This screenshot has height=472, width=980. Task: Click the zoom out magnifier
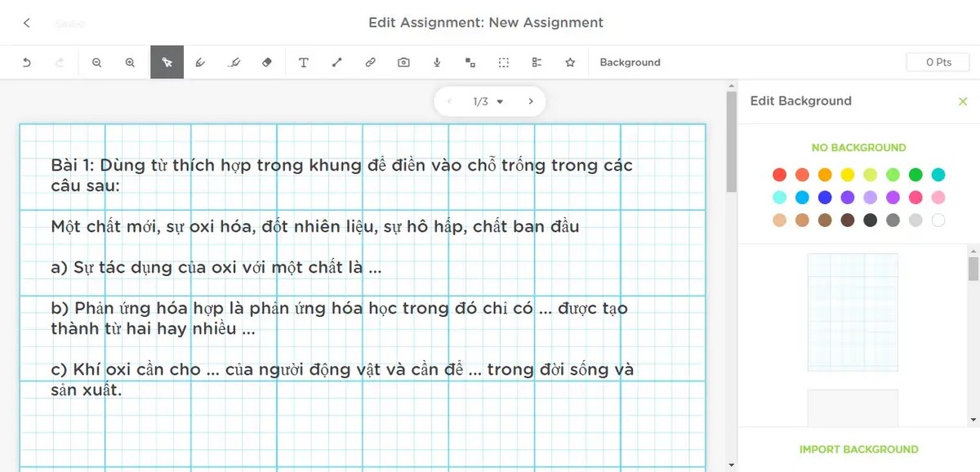tap(97, 62)
